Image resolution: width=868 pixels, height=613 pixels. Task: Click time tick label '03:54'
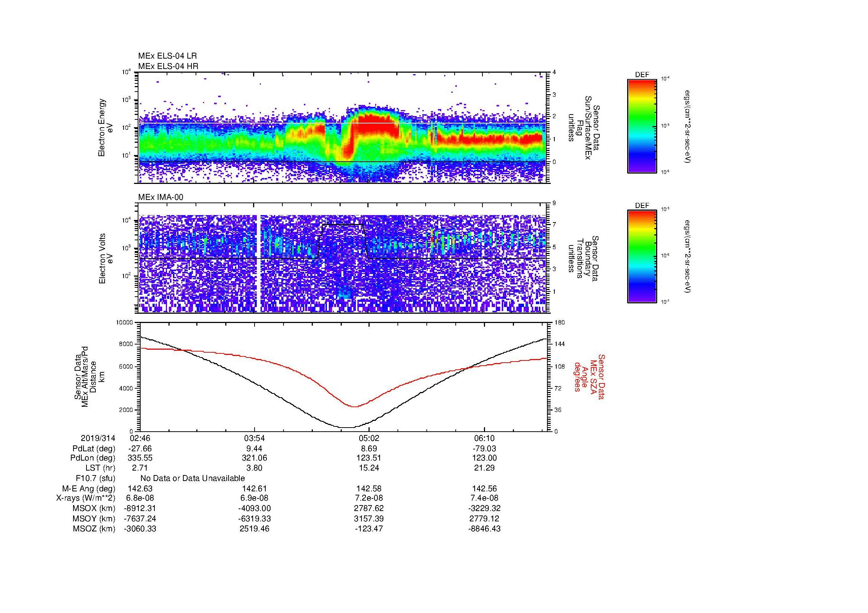[255, 438]
